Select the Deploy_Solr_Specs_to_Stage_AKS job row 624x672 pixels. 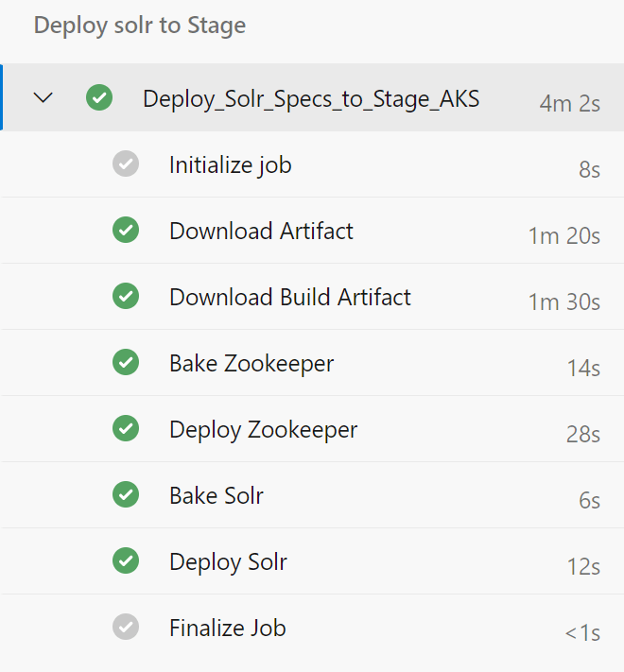311,98
